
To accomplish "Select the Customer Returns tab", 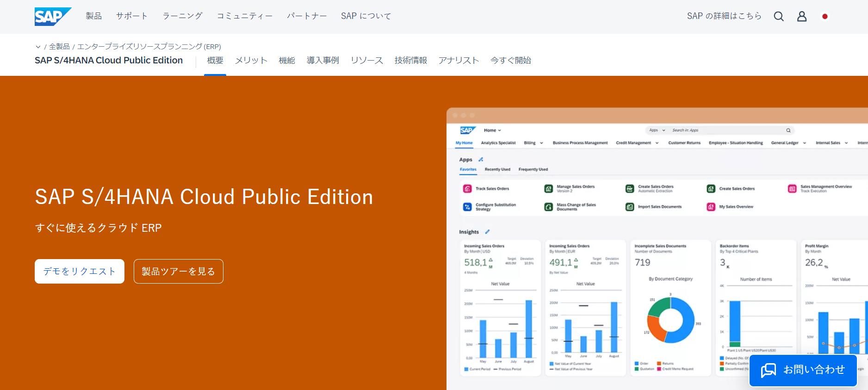I will coord(684,143).
